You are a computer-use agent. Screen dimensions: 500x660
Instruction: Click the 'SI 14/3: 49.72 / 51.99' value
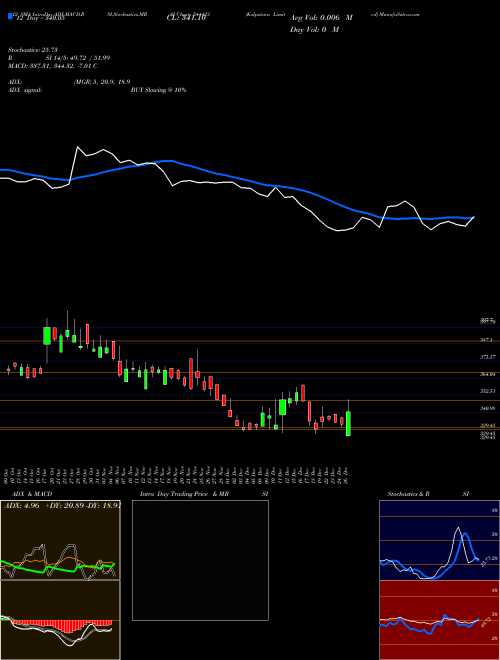click(79, 58)
